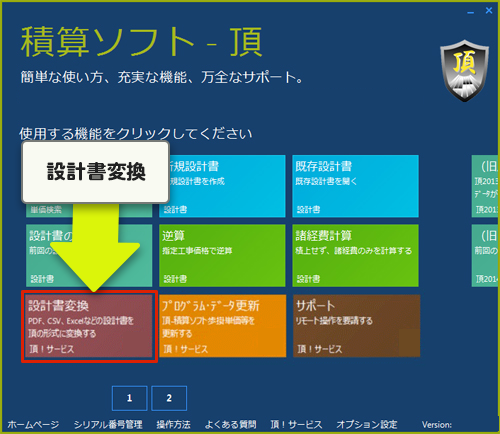Close the window
Image resolution: width=500 pixels, height=434 pixels.
click(x=489, y=11)
